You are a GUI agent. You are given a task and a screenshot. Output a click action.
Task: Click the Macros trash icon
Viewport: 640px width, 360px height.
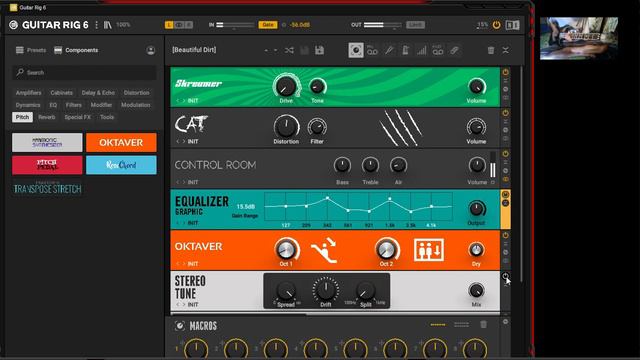click(483, 324)
